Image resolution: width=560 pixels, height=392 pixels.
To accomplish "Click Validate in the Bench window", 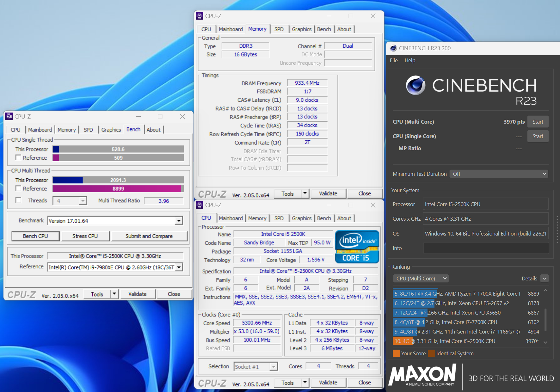I will tap(138, 294).
